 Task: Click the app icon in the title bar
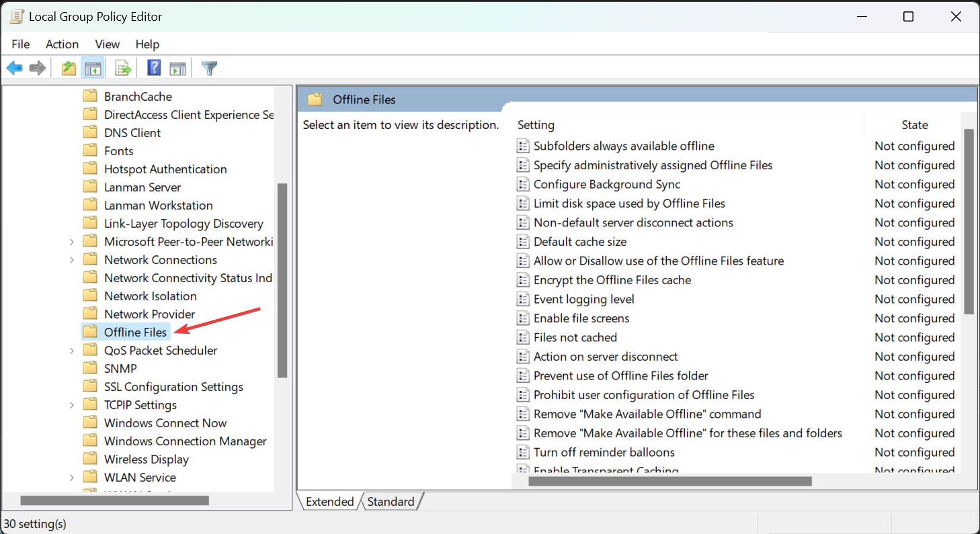coord(17,17)
